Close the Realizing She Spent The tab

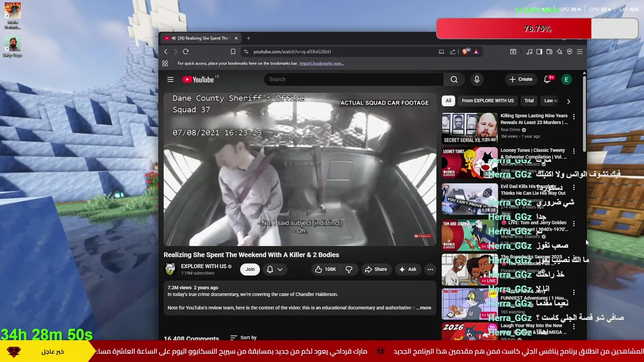(236, 38)
